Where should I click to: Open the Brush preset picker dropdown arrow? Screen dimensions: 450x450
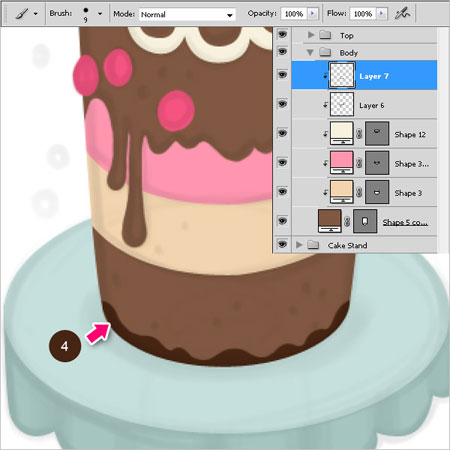point(100,14)
